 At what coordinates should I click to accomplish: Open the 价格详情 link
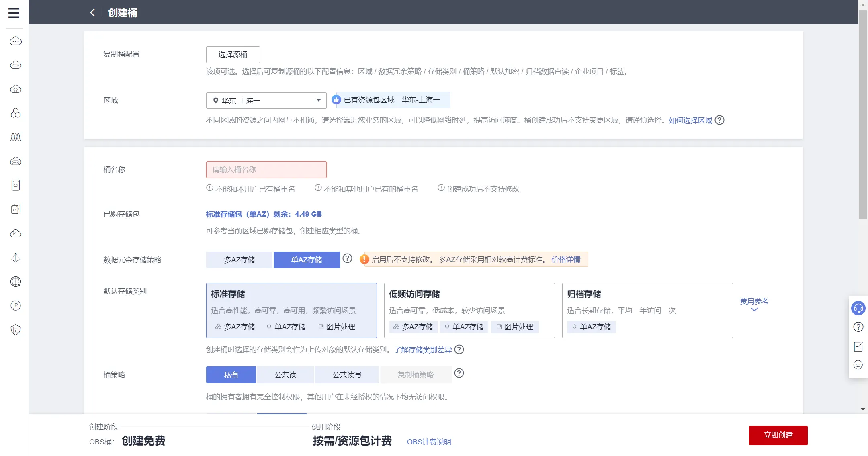pyautogui.click(x=565, y=260)
